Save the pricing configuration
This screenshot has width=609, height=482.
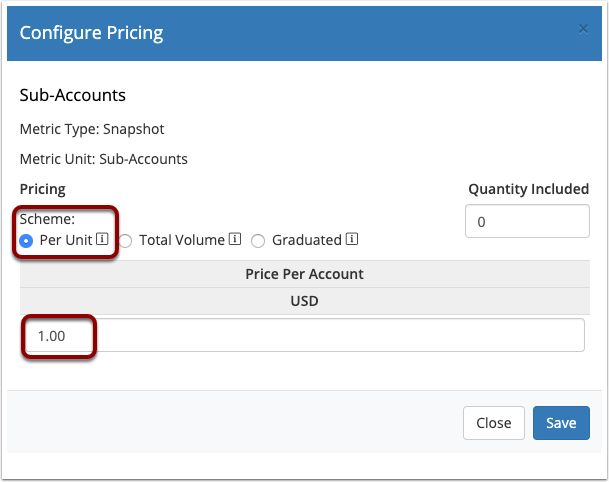[561, 423]
